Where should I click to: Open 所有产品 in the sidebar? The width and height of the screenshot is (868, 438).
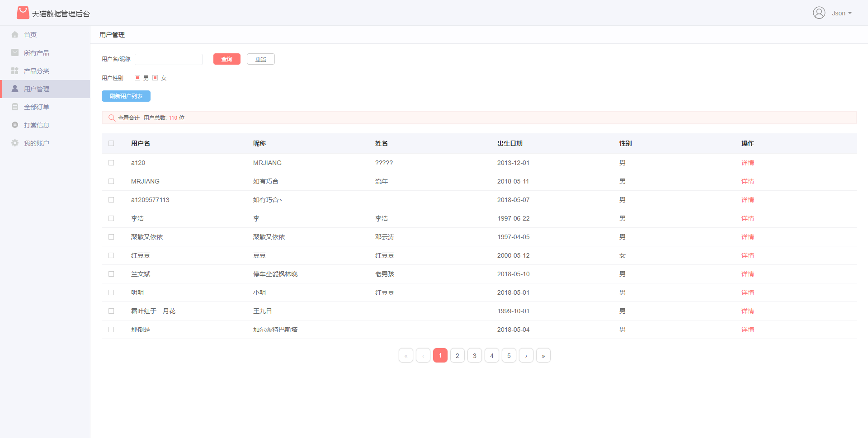pyautogui.click(x=45, y=53)
